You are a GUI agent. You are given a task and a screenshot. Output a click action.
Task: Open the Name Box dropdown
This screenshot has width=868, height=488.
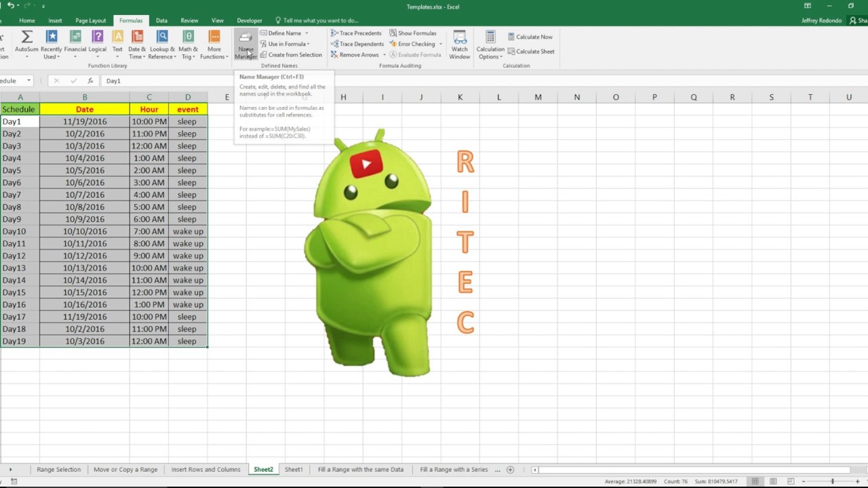(x=28, y=81)
